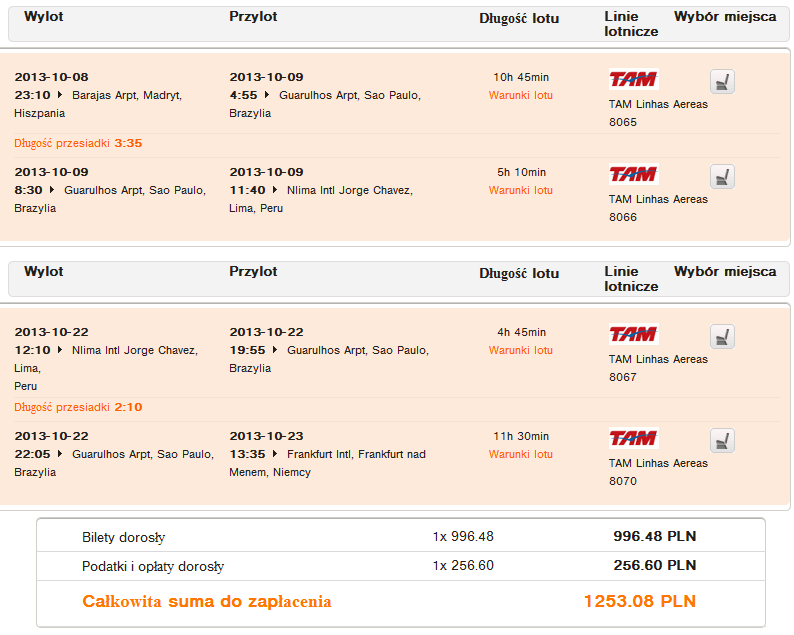Open seat selection for flight 8070
This screenshot has width=794, height=635.
click(x=722, y=440)
